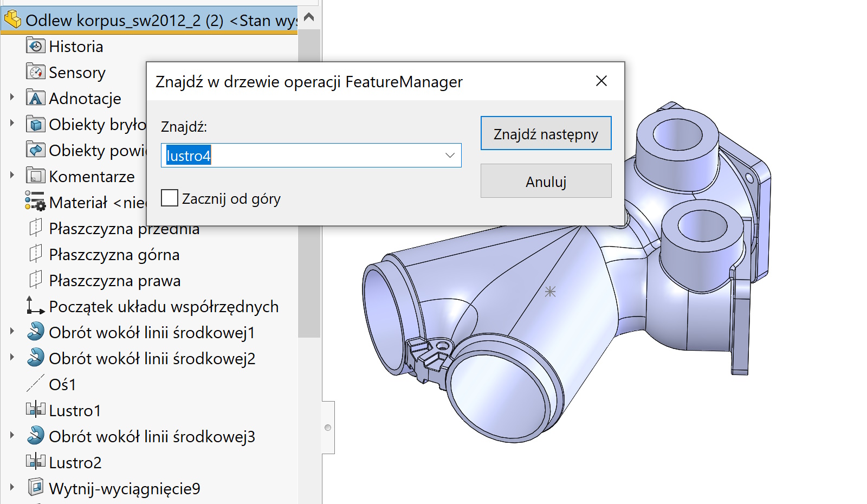Expand the Obiekty brylowe tree node
Viewport: 867px width, 504px height.
[x=12, y=122]
